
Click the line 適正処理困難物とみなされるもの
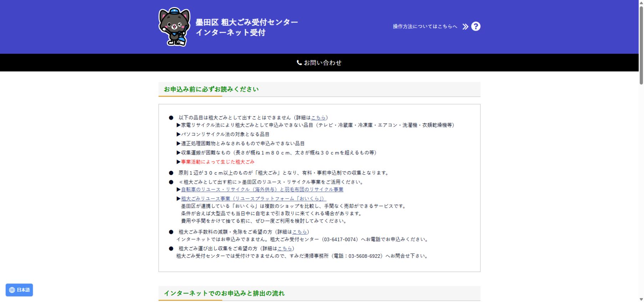(x=243, y=144)
